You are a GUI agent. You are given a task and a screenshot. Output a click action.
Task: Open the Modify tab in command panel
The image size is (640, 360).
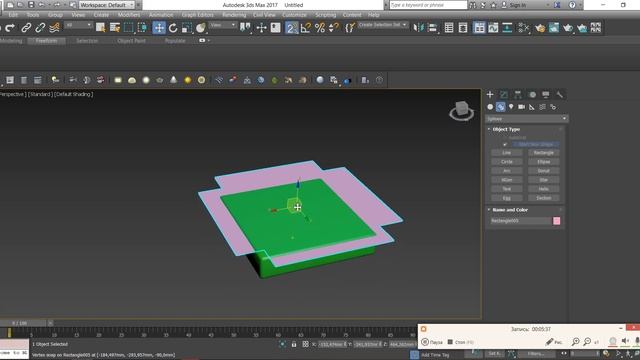pos(504,95)
